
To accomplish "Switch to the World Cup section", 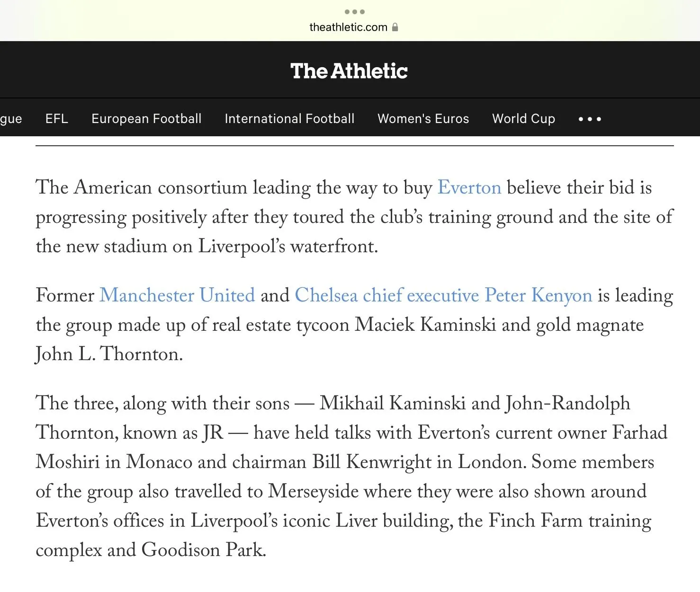I will tap(523, 118).
